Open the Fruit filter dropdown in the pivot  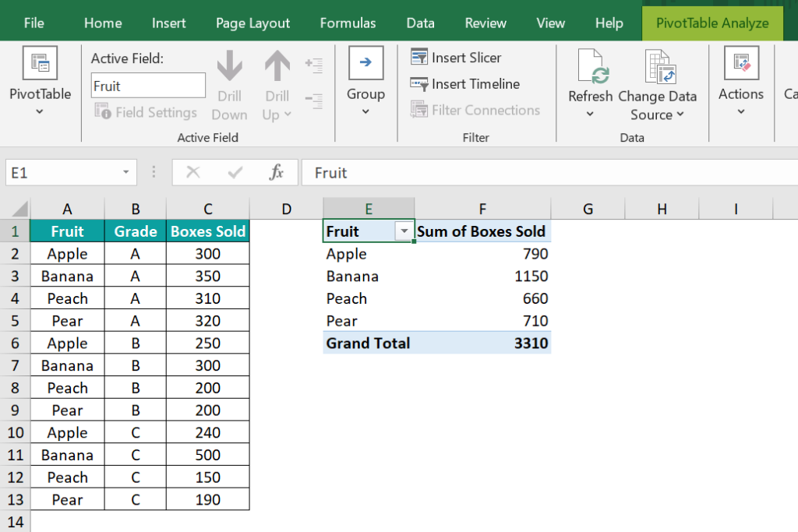tap(404, 231)
